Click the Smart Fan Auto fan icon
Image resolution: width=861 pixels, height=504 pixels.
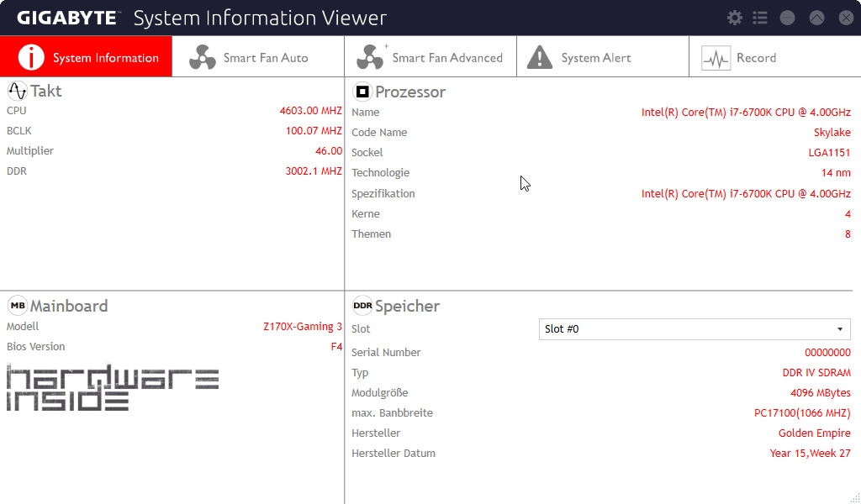[203, 58]
